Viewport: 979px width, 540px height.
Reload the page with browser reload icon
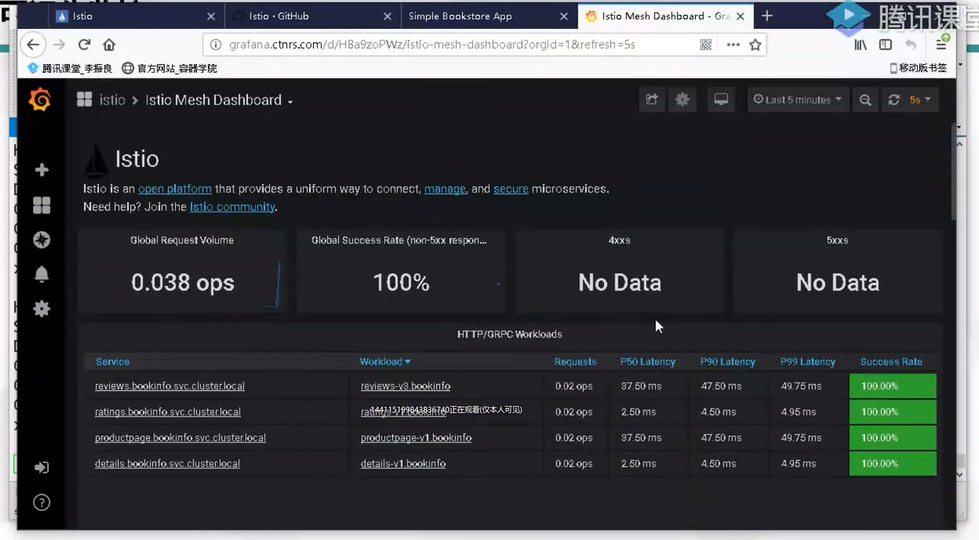84,44
